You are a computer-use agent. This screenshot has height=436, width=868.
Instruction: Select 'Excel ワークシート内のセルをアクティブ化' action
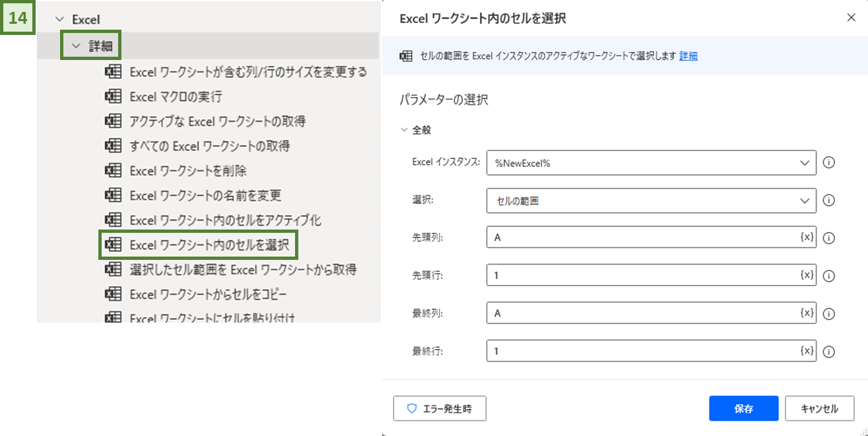226,220
